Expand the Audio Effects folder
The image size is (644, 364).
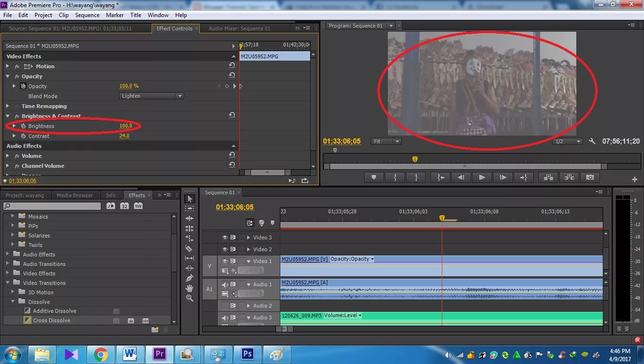8,254
